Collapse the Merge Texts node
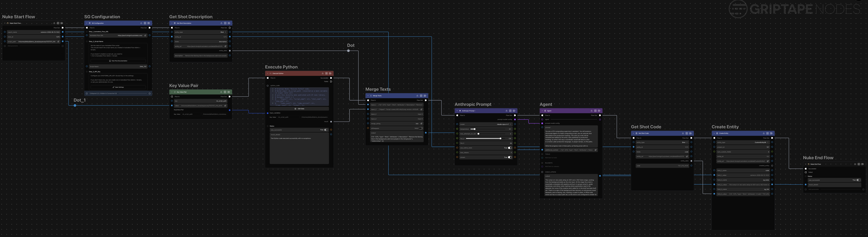The image size is (868, 237). coord(368,96)
